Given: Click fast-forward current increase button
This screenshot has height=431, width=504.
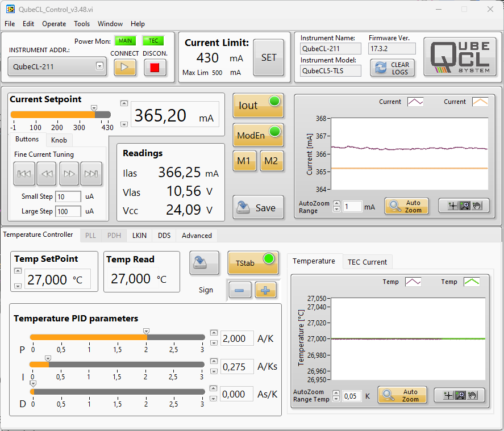Looking at the screenshot, I should [69, 174].
